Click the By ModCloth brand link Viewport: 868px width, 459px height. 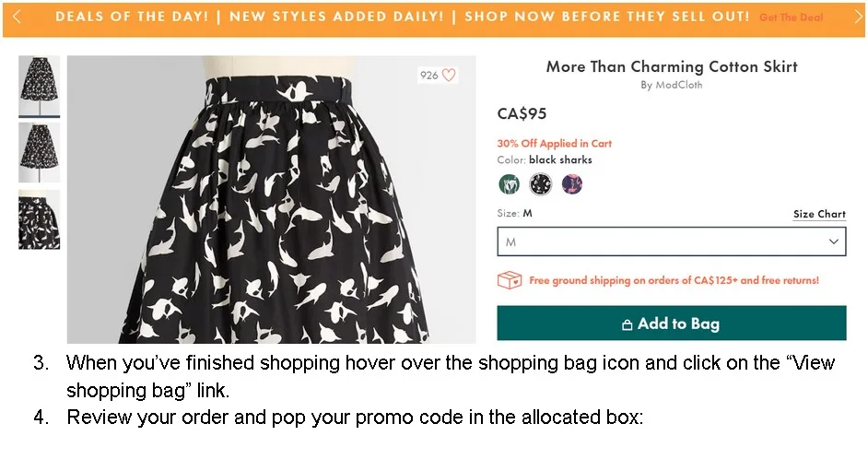point(671,85)
